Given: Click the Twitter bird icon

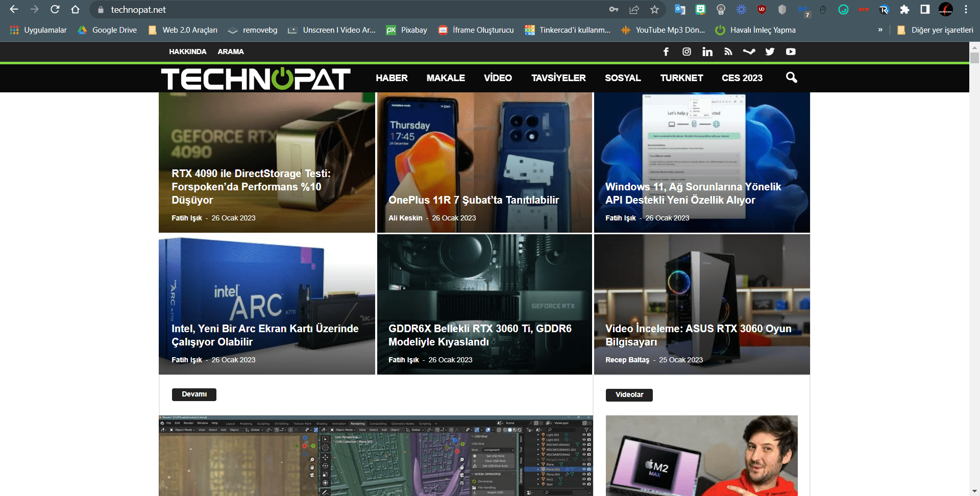Looking at the screenshot, I should click(x=770, y=52).
